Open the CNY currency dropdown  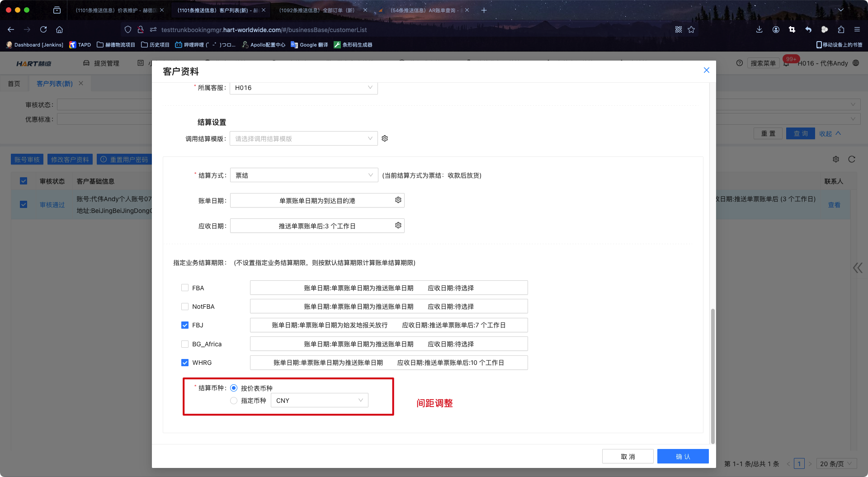319,400
